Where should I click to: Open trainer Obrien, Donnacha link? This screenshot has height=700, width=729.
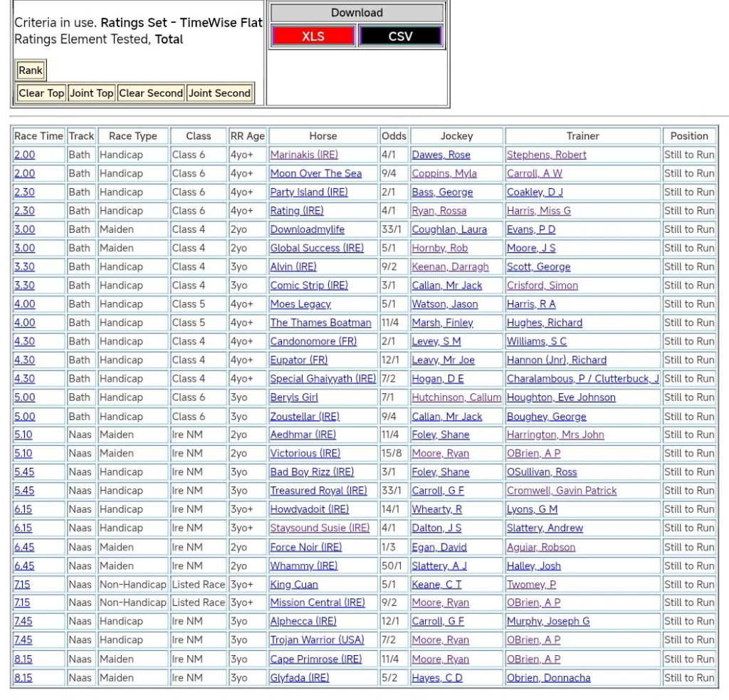tap(548, 678)
